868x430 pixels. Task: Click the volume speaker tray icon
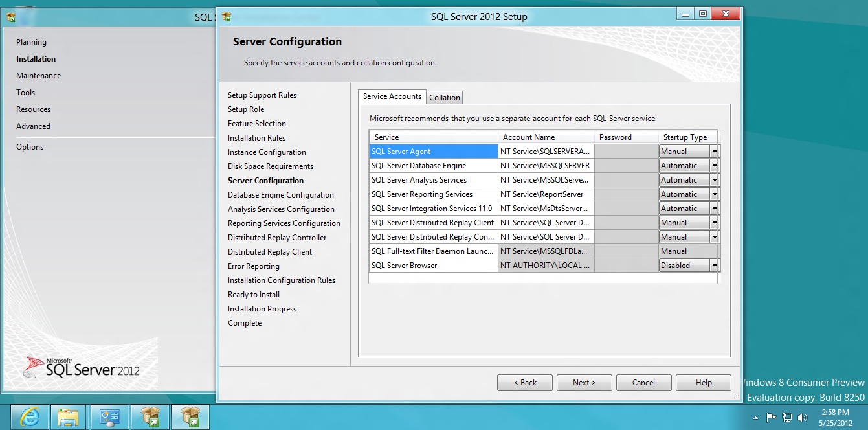tap(803, 418)
